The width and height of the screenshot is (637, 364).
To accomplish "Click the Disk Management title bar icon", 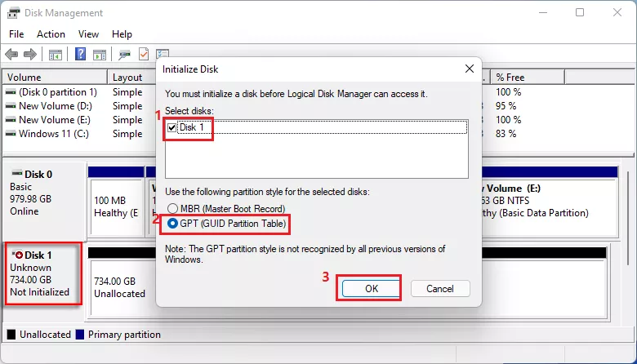I will coord(13,13).
